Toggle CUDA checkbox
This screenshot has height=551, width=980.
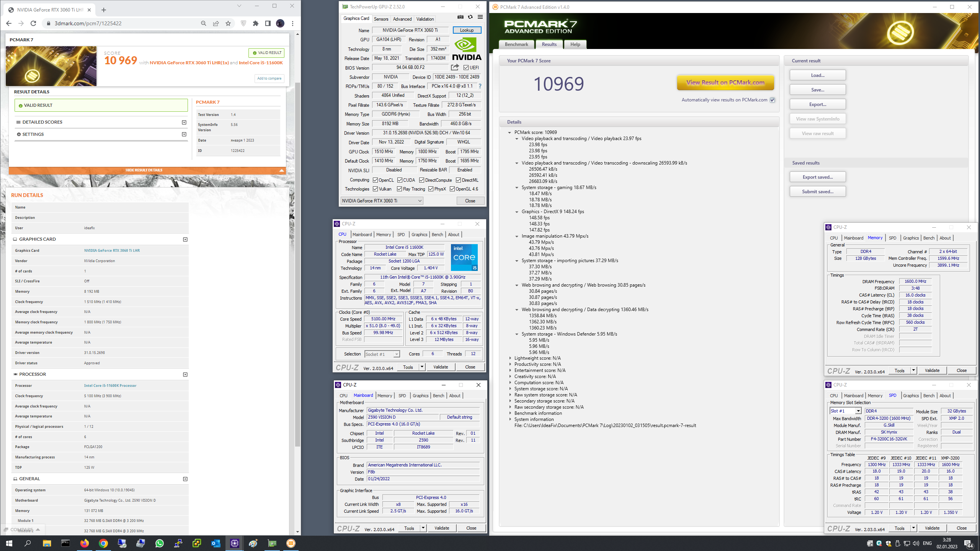(x=400, y=180)
